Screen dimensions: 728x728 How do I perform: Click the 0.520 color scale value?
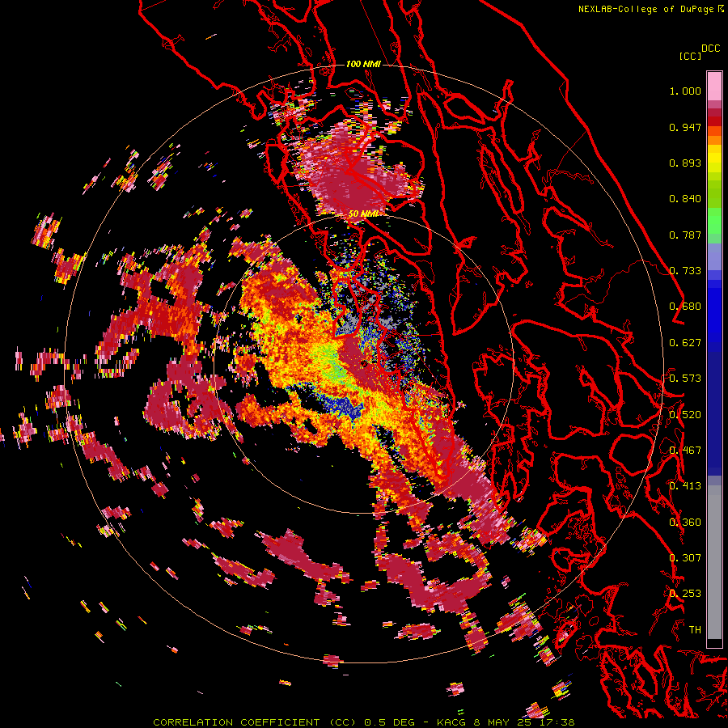(x=685, y=415)
